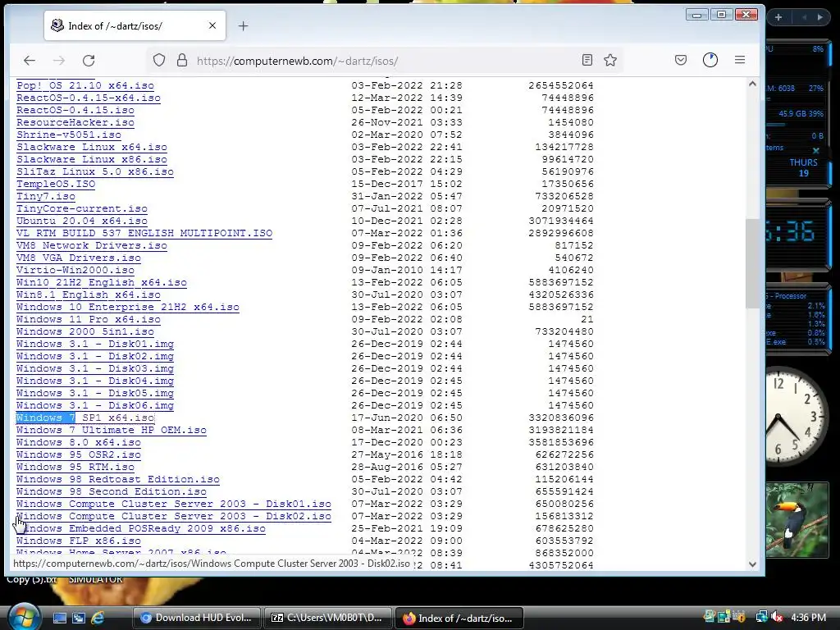Click sidebar next gadgets page arrow
The width and height of the screenshot is (840, 630).
(x=820, y=17)
